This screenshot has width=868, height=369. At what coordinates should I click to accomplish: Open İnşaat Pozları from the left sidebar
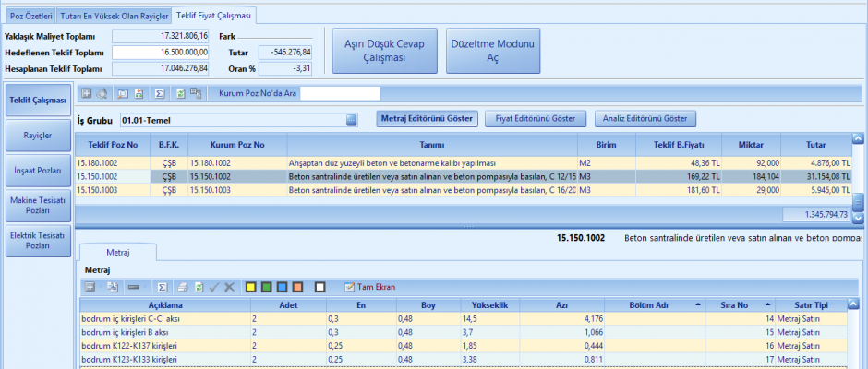[x=37, y=169]
